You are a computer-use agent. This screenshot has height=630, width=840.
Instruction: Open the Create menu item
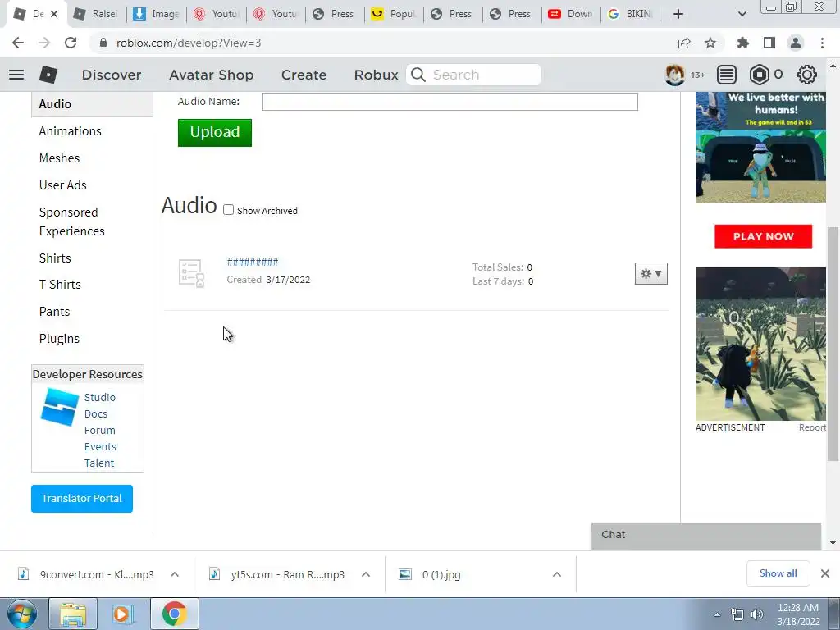304,75
